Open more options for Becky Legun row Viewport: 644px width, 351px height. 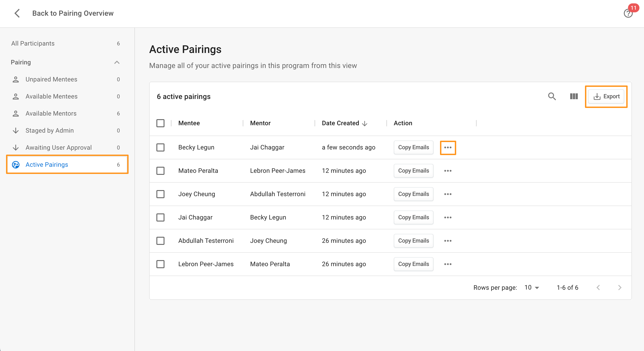point(448,147)
